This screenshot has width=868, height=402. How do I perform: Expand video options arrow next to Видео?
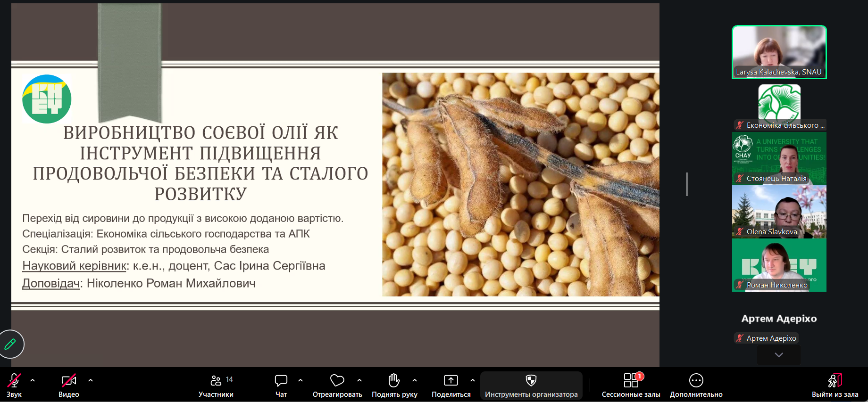coord(91,380)
